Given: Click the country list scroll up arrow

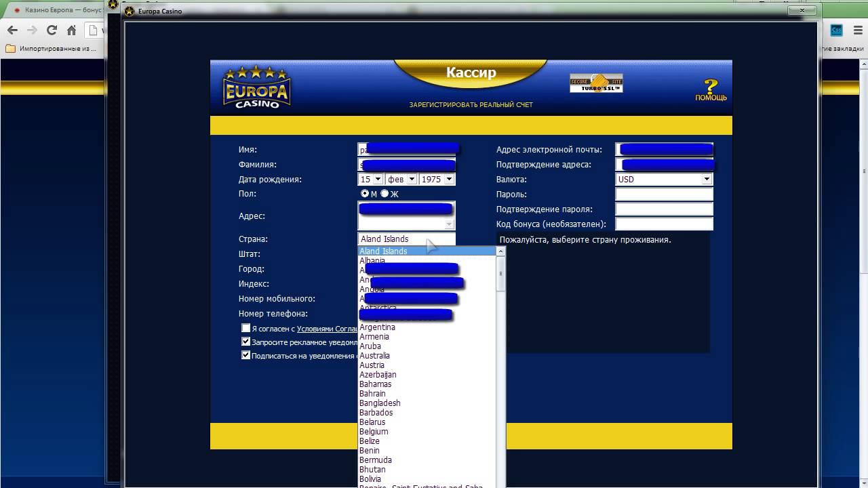Looking at the screenshot, I should click(x=501, y=251).
